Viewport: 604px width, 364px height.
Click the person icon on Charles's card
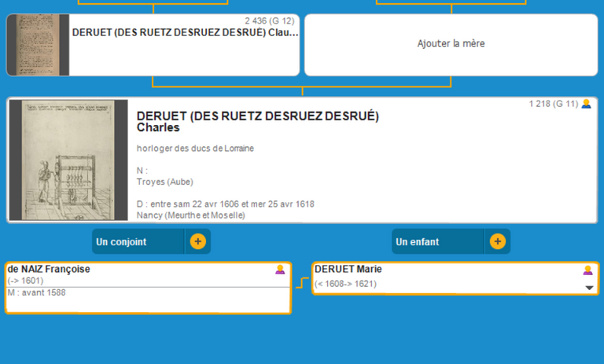coord(586,104)
